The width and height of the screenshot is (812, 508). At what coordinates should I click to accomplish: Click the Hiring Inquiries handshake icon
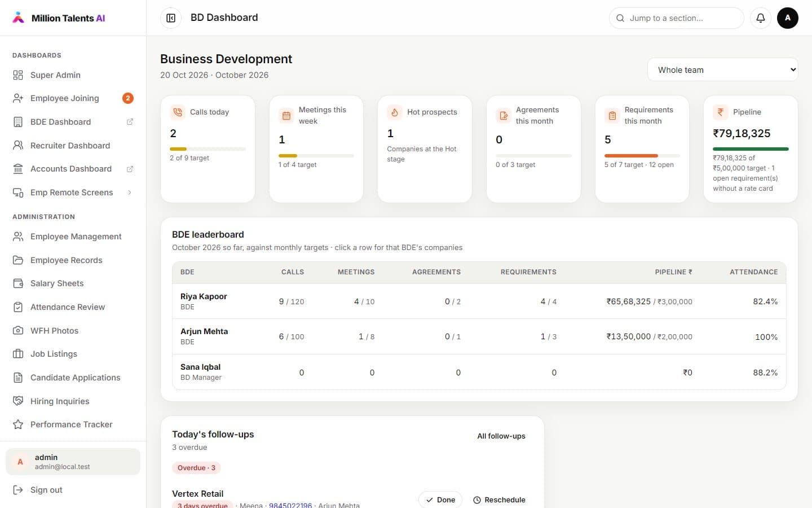(18, 401)
